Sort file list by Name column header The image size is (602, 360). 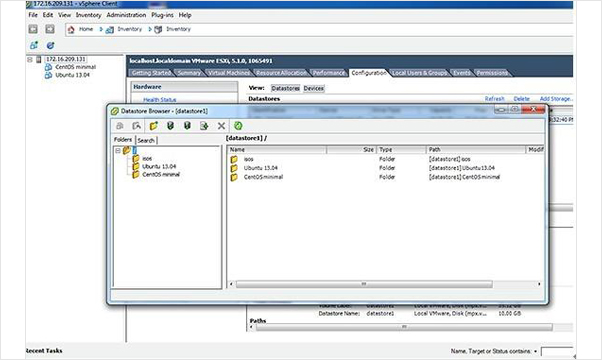(x=277, y=150)
